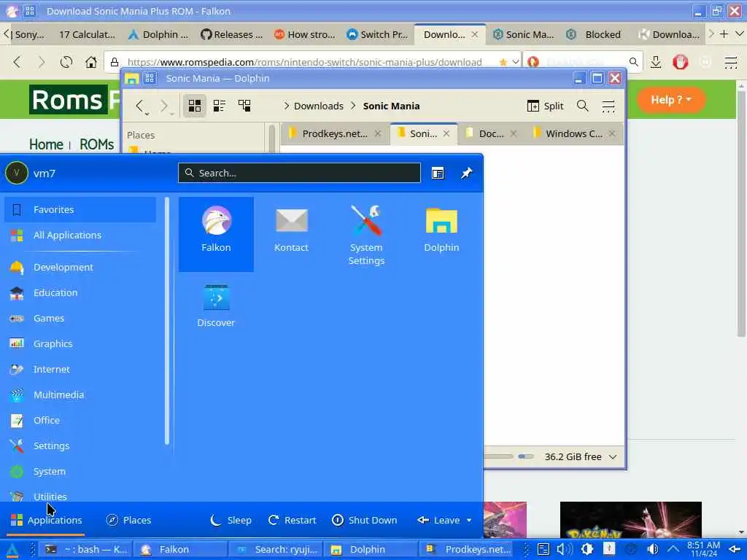
Task: Close the Doc... Dolphin tab
Action: pyautogui.click(x=513, y=134)
